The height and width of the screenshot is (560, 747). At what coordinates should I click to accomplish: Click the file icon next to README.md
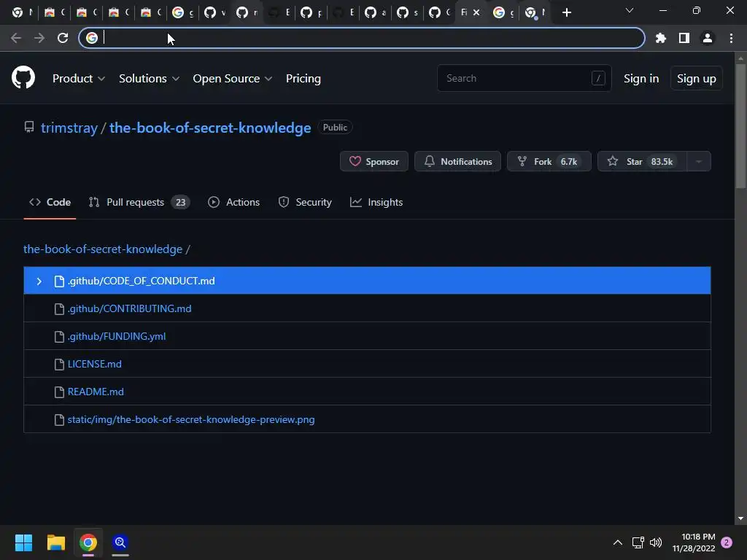(59, 392)
